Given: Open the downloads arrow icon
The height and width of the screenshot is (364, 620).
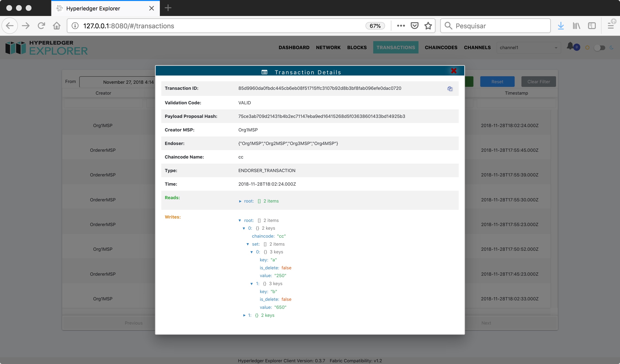Looking at the screenshot, I should pos(561,26).
